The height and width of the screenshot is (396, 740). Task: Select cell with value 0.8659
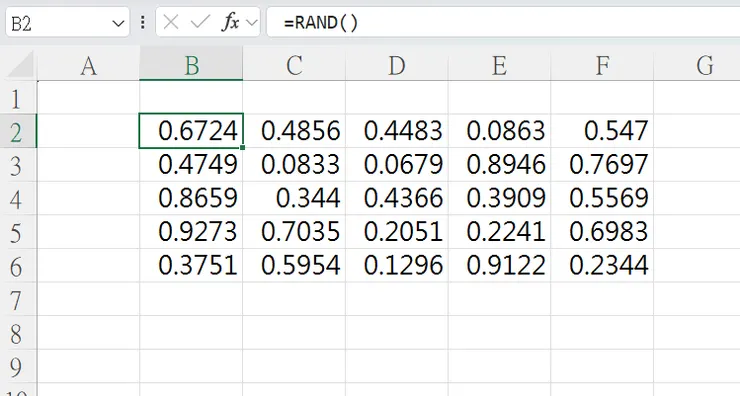click(191, 198)
